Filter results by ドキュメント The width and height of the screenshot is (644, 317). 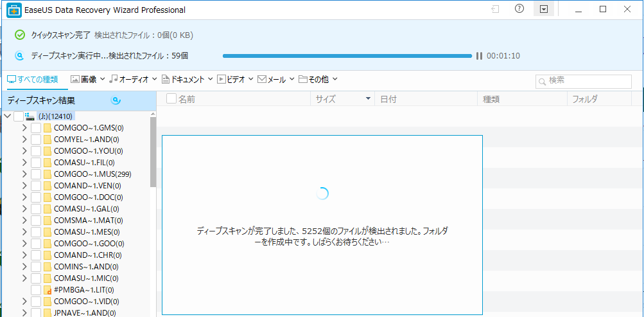[187, 80]
